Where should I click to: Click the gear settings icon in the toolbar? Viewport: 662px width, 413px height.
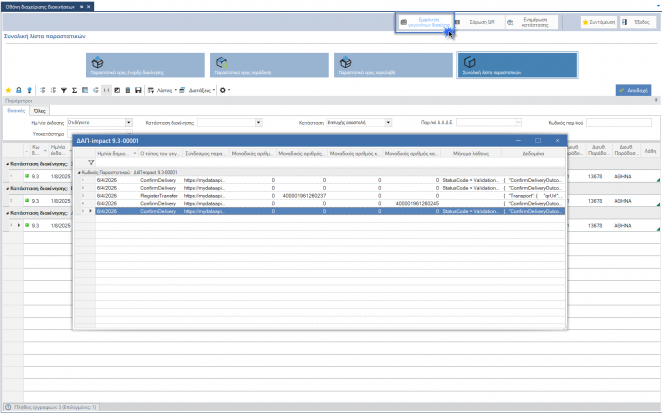pos(223,90)
